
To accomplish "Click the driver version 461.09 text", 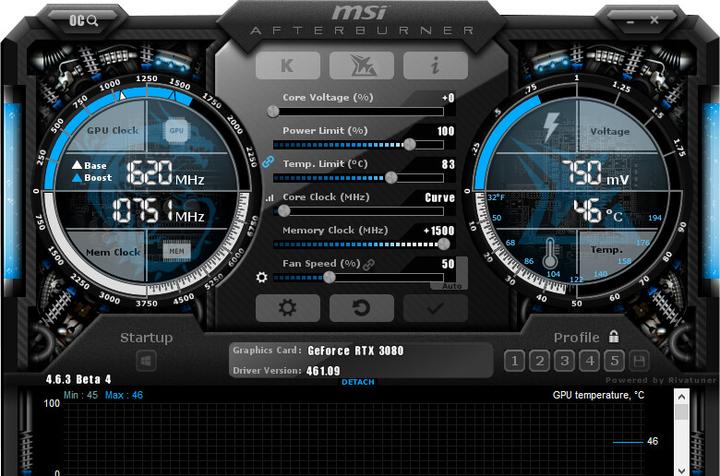I will click(x=323, y=371).
